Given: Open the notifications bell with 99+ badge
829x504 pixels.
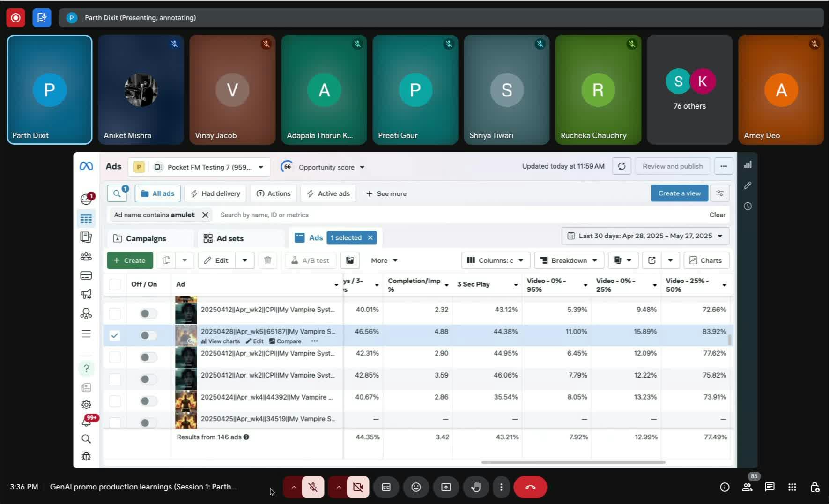Looking at the screenshot, I should (x=86, y=422).
